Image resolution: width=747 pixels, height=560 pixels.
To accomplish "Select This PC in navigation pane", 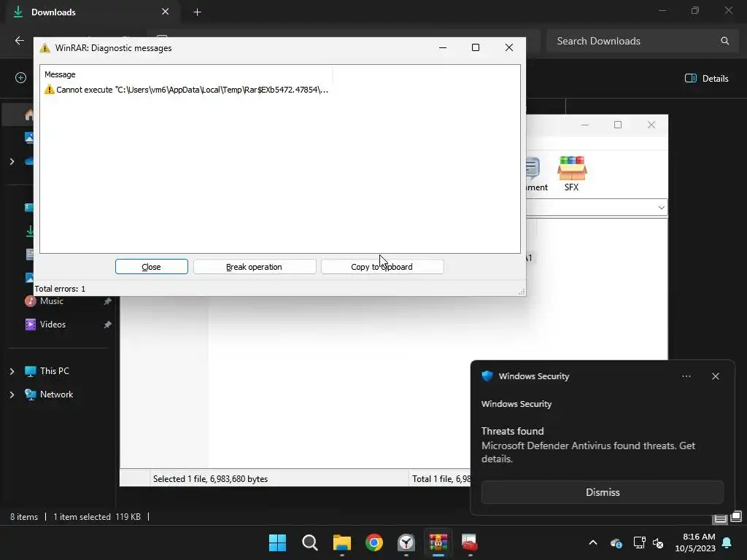I will [54, 371].
